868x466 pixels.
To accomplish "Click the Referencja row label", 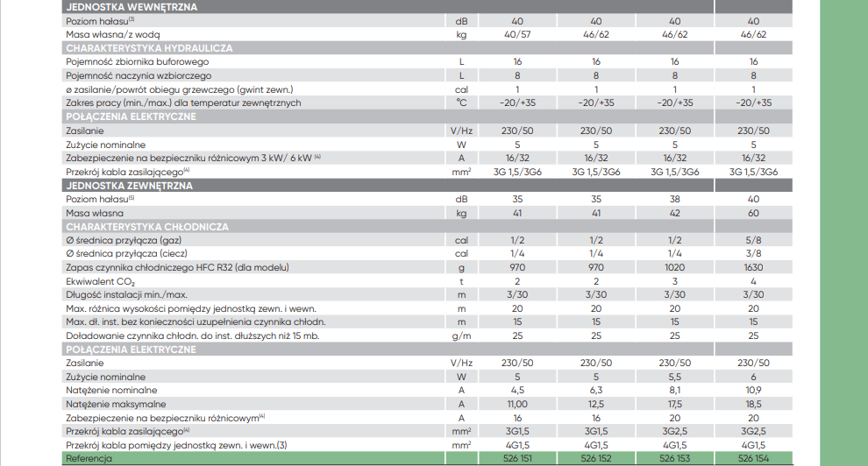I will [x=90, y=458].
